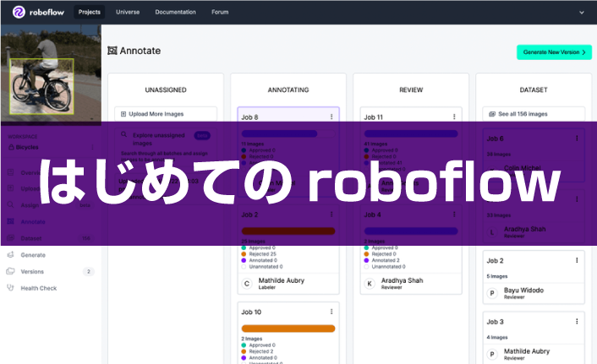Image resolution: width=597 pixels, height=364 pixels.
Task: Click the Job 3 card title
Action: click(x=495, y=322)
